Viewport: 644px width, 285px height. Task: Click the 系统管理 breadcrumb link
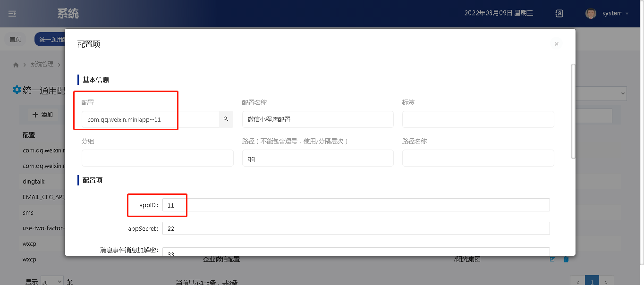[42, 65]
